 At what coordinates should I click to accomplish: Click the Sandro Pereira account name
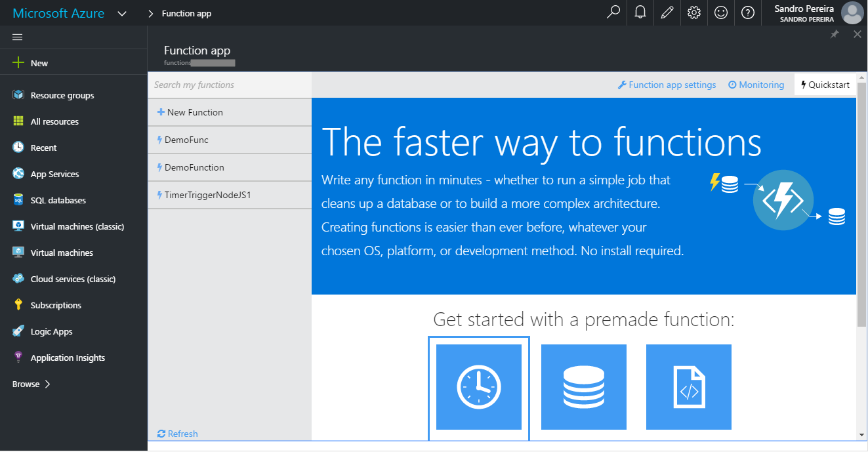(x=804, y=9)
